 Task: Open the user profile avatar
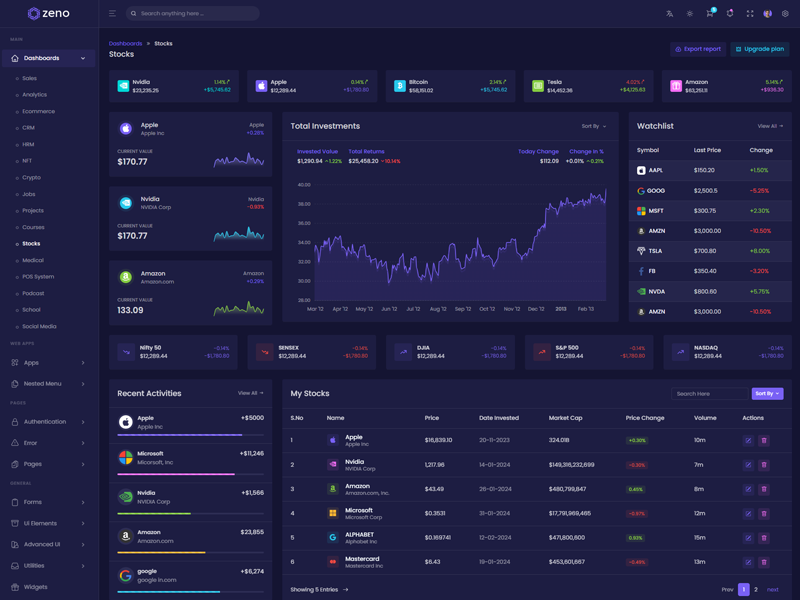(767, 14)
